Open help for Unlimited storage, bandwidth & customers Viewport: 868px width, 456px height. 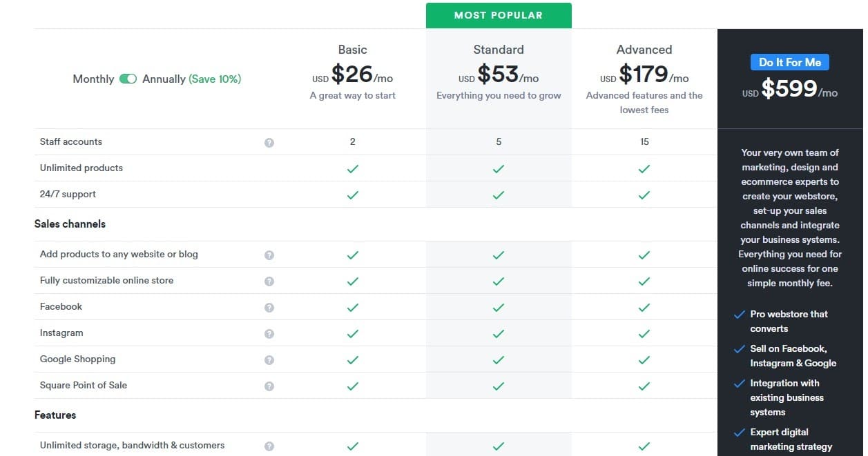tap(269, 445)
